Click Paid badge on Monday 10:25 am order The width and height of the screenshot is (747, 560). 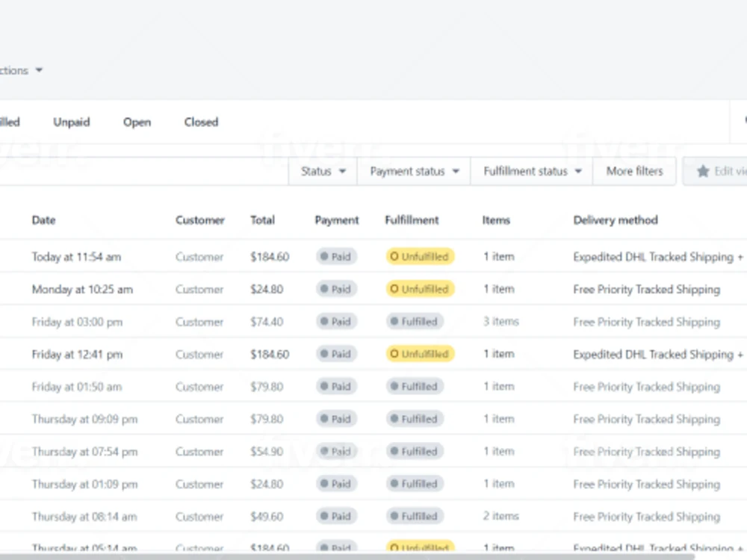click(336, 289)
